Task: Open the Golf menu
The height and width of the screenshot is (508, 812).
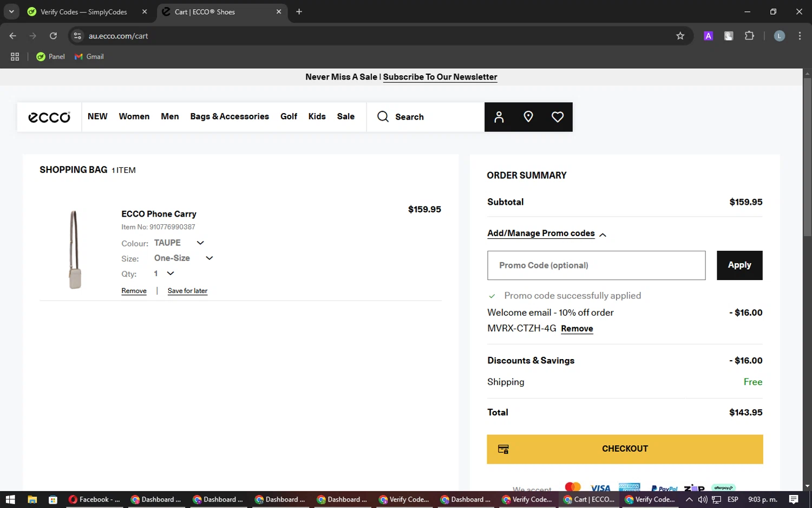Action: (289, 116)
